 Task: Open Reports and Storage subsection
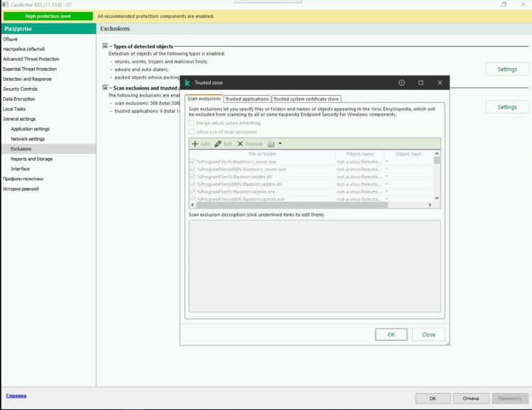pos(31,159)
